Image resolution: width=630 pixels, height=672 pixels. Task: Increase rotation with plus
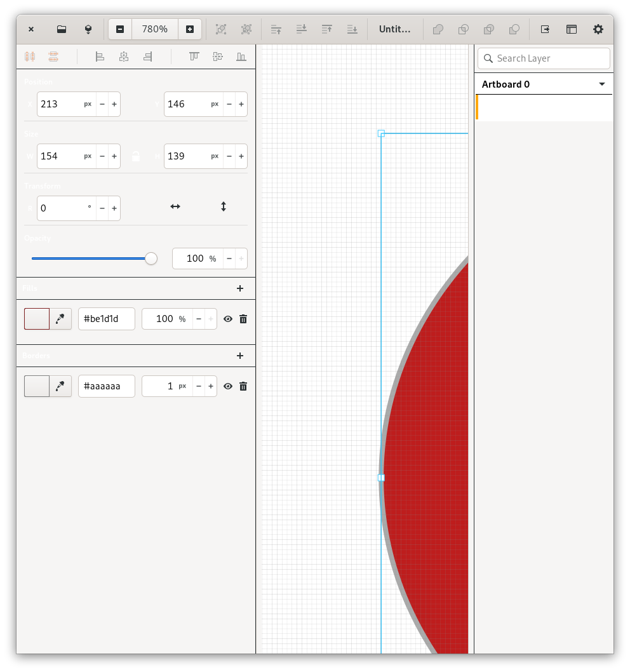(114, 208)
